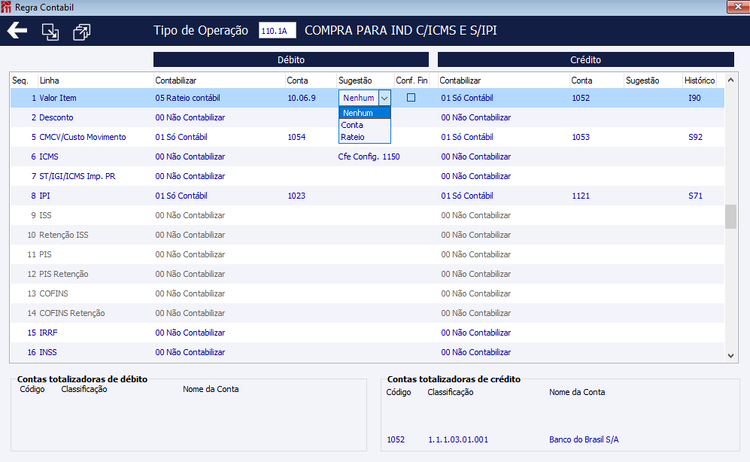
Task: Click '01 Só Contábil' credit cell on IPI row
Action: click(467, 196)
